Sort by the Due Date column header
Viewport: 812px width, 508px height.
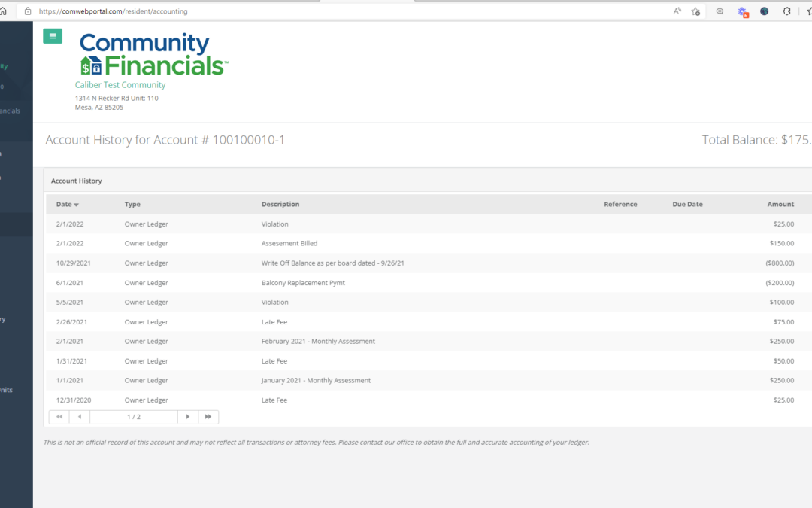pos(687,205)
